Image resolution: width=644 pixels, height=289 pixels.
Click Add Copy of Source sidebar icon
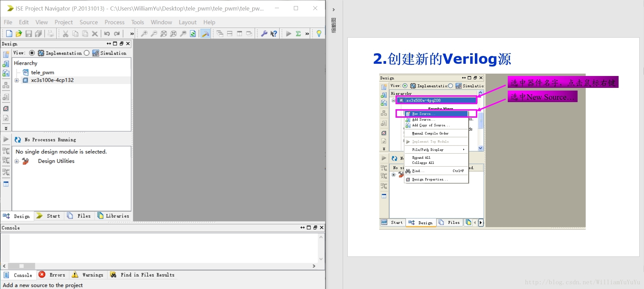coord(6,73)
